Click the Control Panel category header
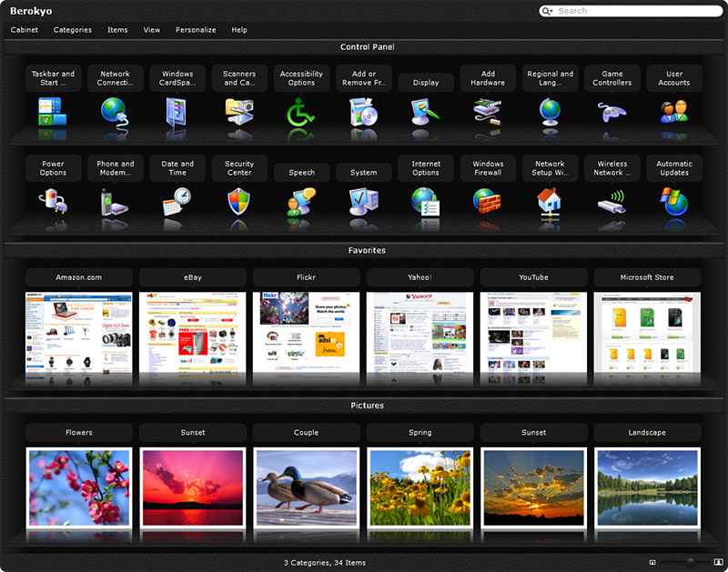 coord(364,47)
